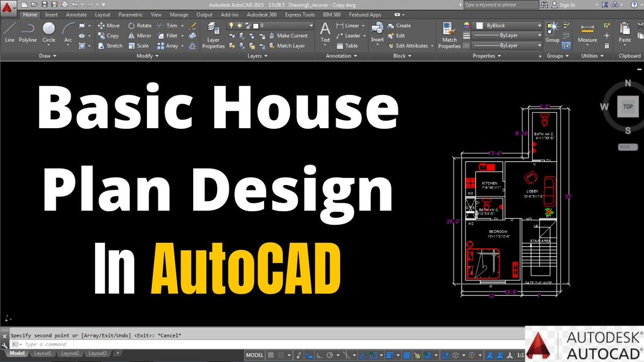Open the Group tool
644x362 pixels.
pos(552,32)
